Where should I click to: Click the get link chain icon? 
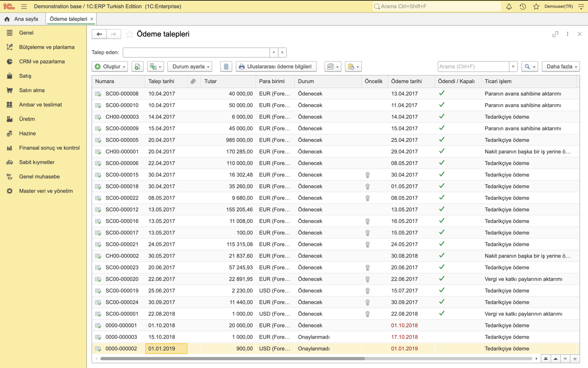pyautogui.click(x=555, y=34)
